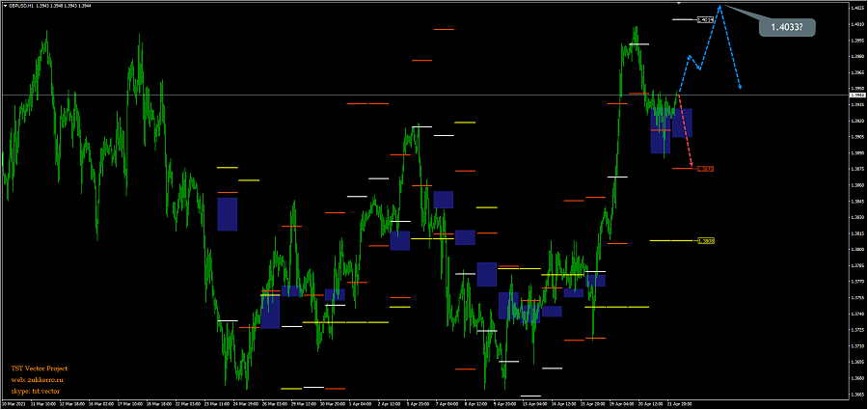This screenshot has height=410, width=868.
Task: Select the yellow 1.3808 price level label
Action: pyautogui.click(x=707, y=240)
